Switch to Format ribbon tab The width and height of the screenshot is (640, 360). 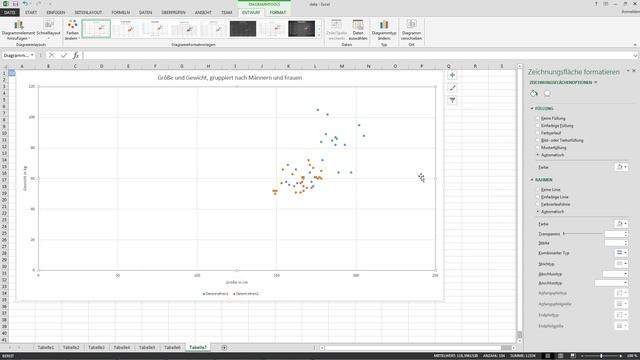pyautogui.click(x=278, y=13)
